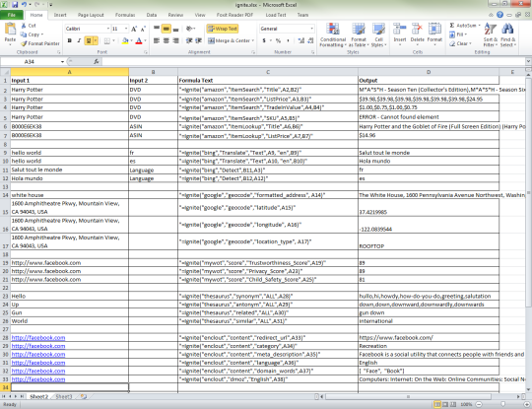
Task: Click http://facebook.com link in row 33
Action: (38, 379)
